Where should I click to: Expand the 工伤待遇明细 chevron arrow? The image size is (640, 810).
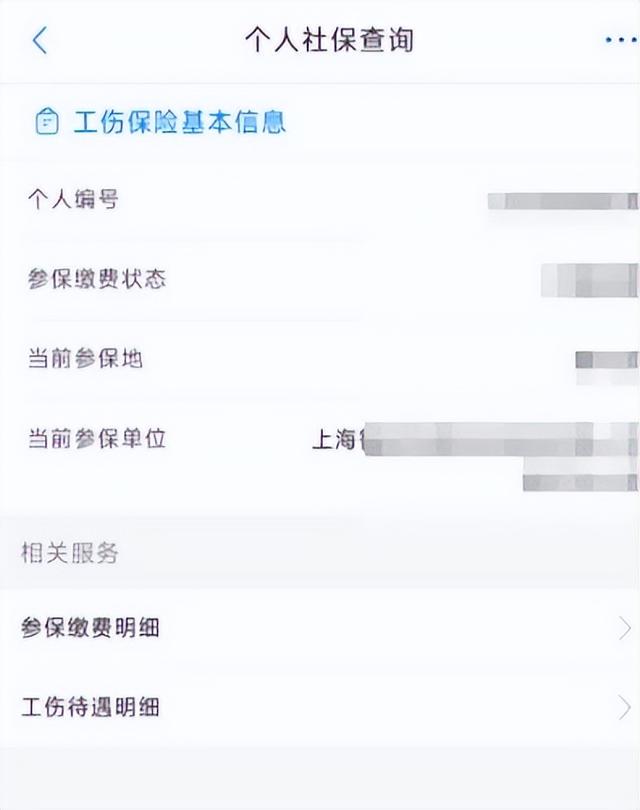[x=624, y=708]
